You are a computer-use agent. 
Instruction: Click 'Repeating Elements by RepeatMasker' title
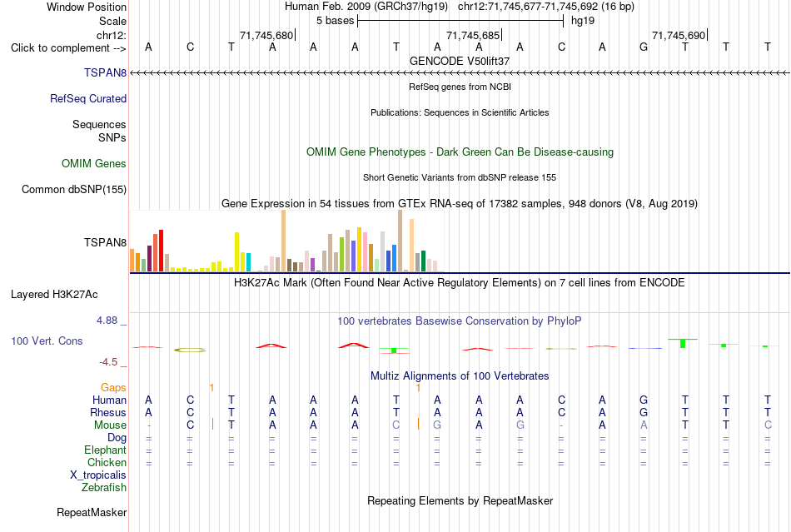point(460,500)
